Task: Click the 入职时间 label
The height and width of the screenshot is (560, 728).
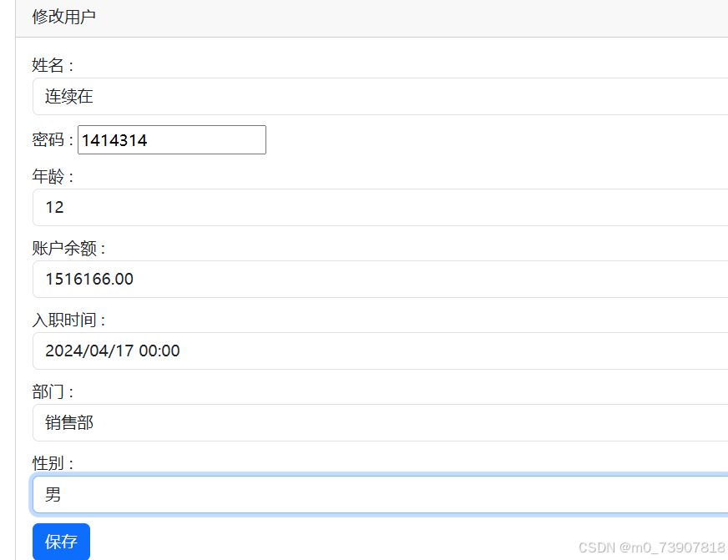Action: pos(68,320)
